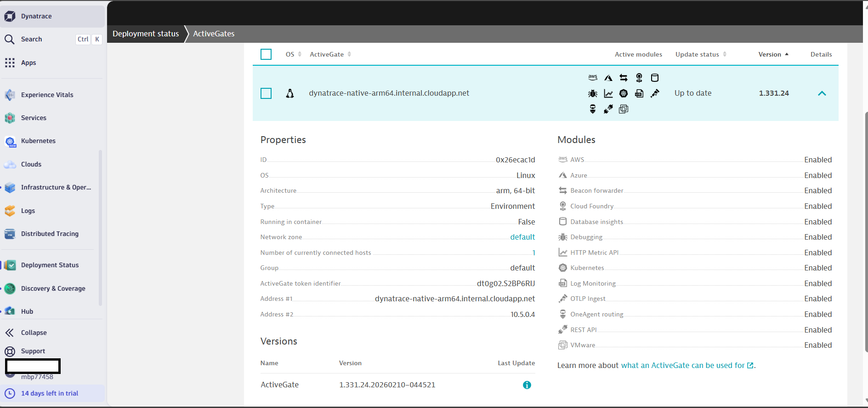Screen dimensions: 868x408
Task: Open connected hosts count link
Action: tap(533, 253)
